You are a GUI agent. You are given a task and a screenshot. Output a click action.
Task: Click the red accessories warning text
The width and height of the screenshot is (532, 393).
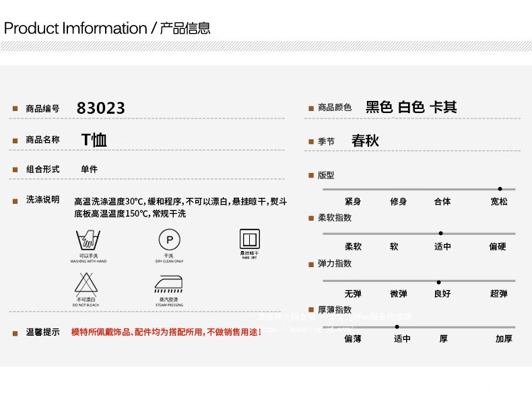(x=166, y=332)
